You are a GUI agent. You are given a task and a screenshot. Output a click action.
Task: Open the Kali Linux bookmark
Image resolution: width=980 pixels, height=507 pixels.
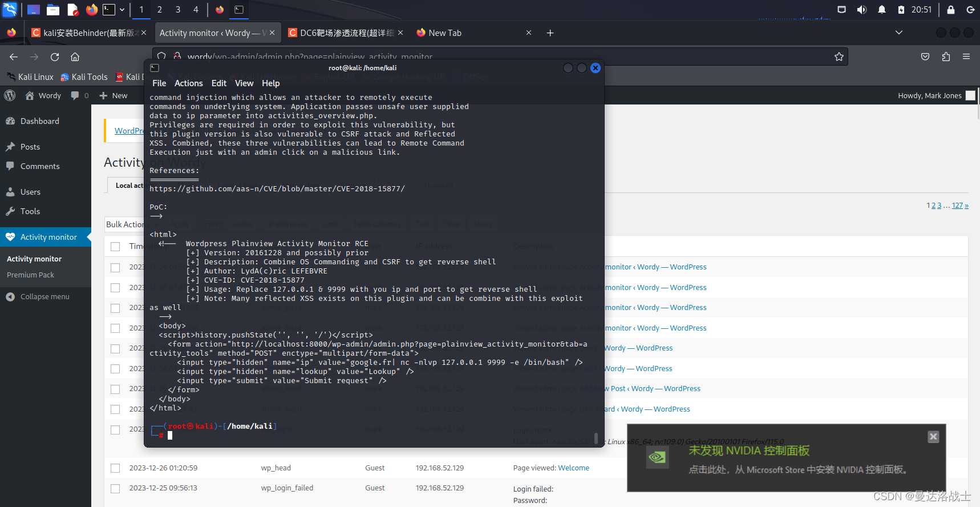tap(30, 77)
